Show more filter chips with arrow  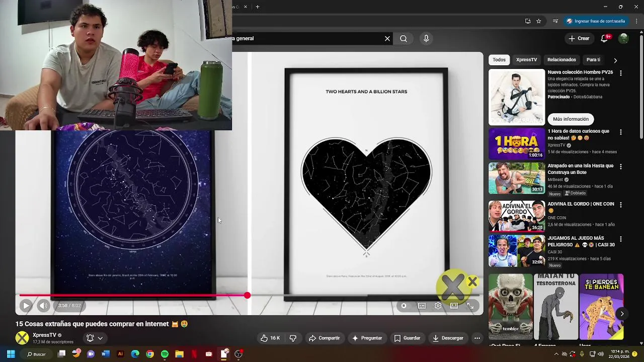click(x=615, y=60)
